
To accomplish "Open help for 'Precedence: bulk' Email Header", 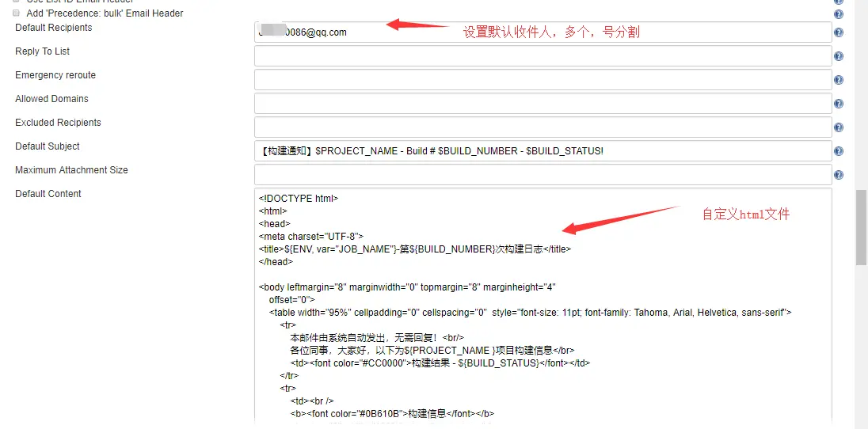I will pyautogui.click(x=839, y=13).
